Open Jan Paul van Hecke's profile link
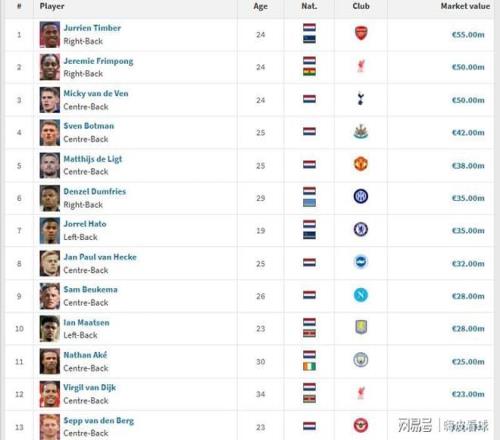This screenshot has height=440, width=500. point(100,257)
